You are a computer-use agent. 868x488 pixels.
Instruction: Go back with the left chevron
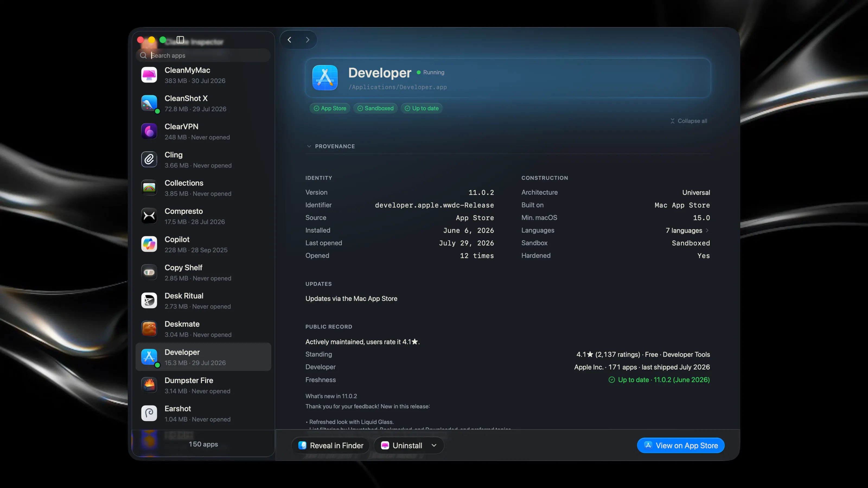(x=289, y=40)
